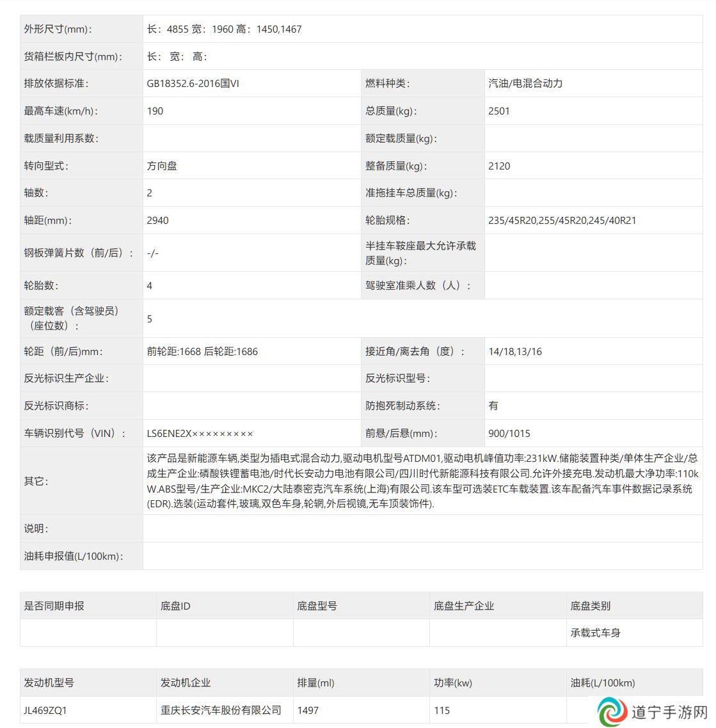
Task: Click engine maker 重庆长安汽车股份有限公司
Action: pyautogui.click(x=221, y=710)
